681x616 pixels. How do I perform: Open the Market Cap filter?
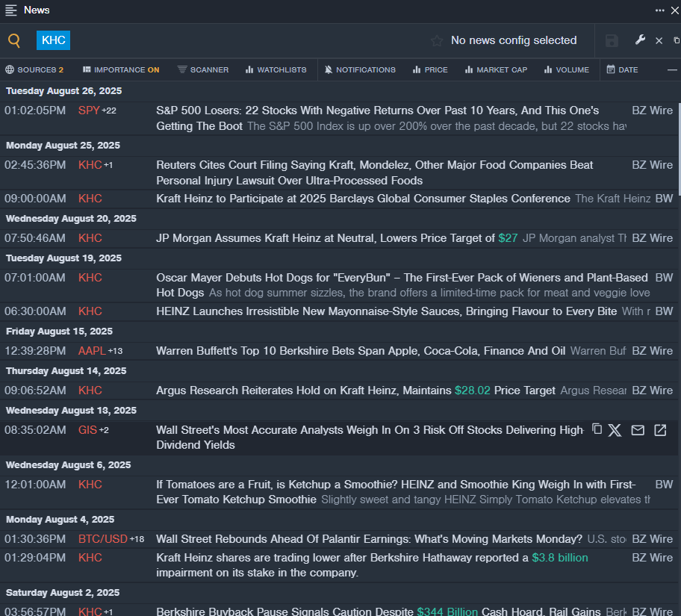tap(496, 70)
